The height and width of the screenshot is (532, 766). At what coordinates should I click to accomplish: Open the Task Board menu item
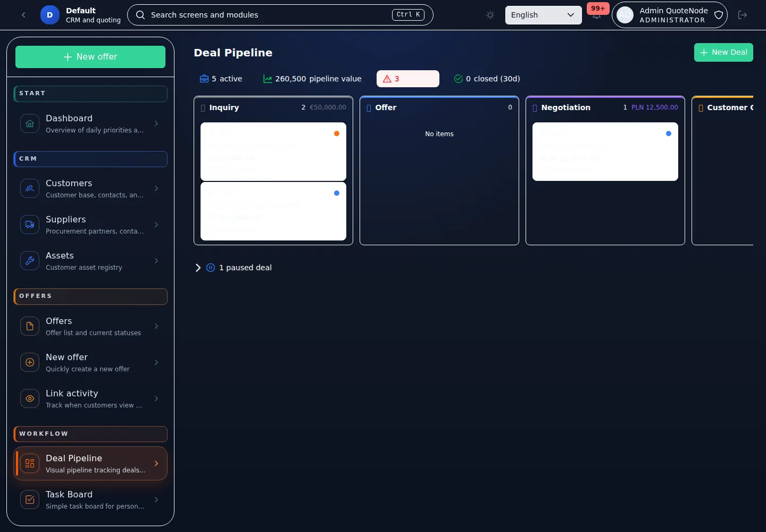tap(90, 500)
